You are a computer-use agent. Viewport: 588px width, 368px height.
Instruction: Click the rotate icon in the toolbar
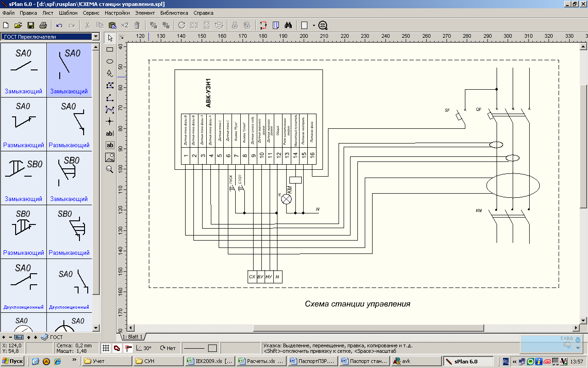click(x=181, y=25)
